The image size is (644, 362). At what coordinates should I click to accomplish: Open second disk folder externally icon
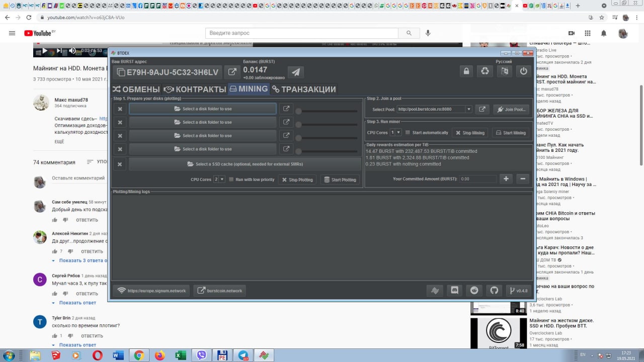pos(286,122)
